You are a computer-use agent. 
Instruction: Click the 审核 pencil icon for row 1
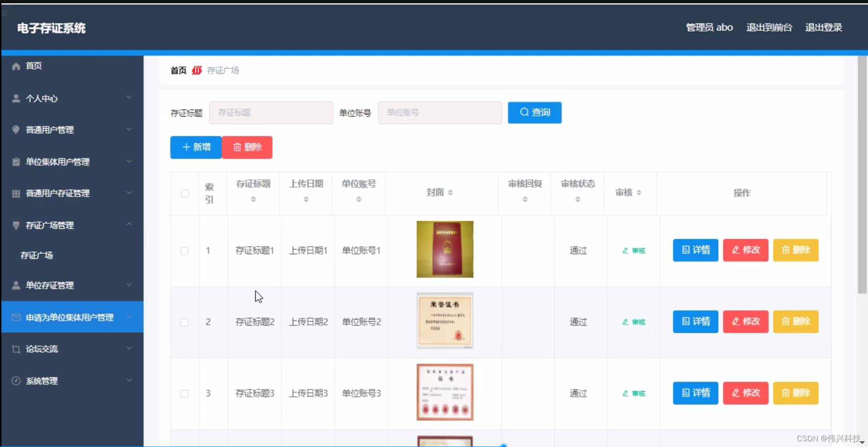625,250
